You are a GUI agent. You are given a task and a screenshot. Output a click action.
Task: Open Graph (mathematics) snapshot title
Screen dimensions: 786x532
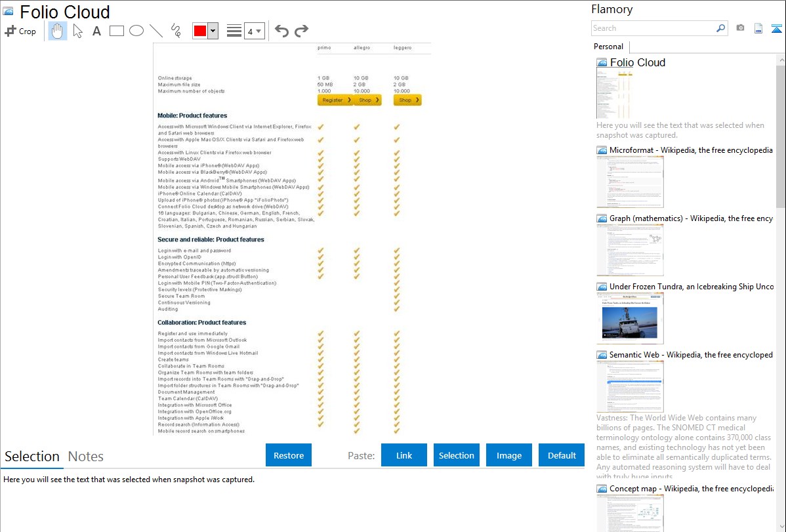tap(691, 218)
